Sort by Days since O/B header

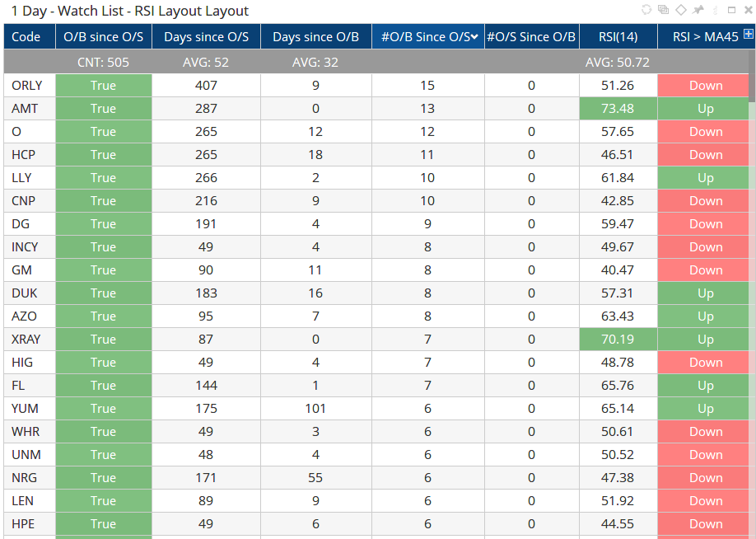[315, 37]
